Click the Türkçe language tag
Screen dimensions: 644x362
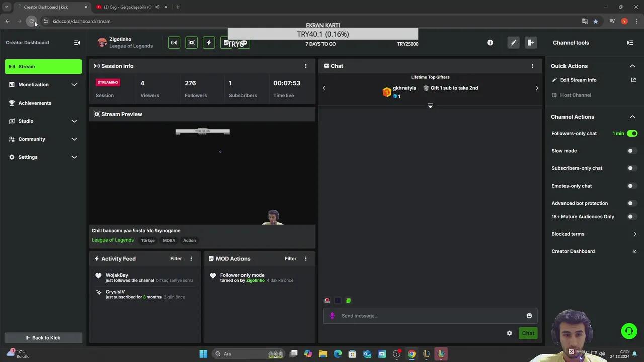tap(148, 240)
